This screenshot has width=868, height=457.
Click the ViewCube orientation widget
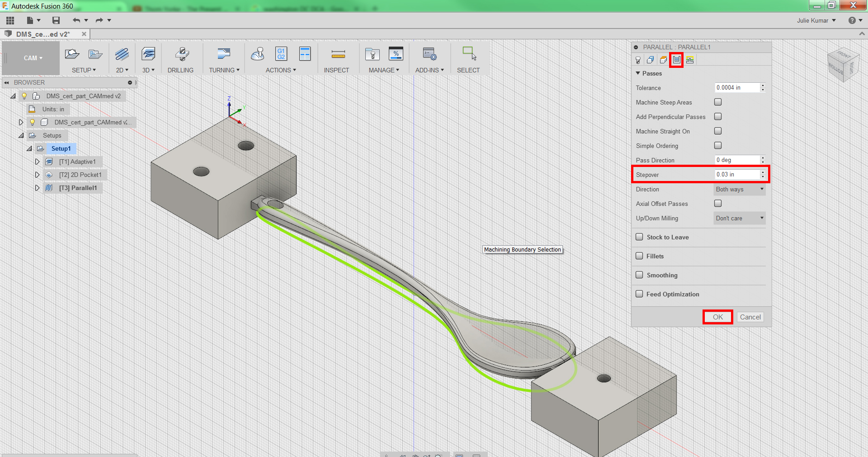tap(843, 65)
